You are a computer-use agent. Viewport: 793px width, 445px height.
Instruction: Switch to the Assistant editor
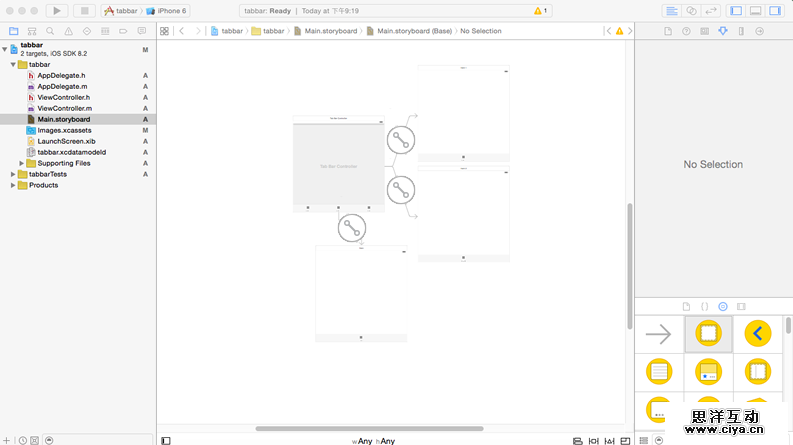coord(691,11)
